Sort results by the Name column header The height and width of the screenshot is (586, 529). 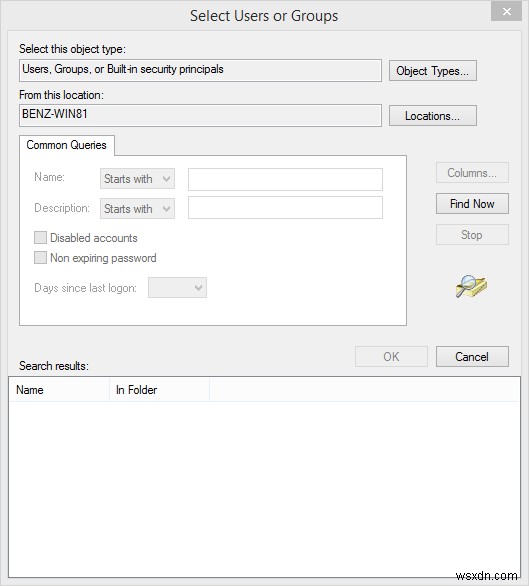[x=59, y=390]
